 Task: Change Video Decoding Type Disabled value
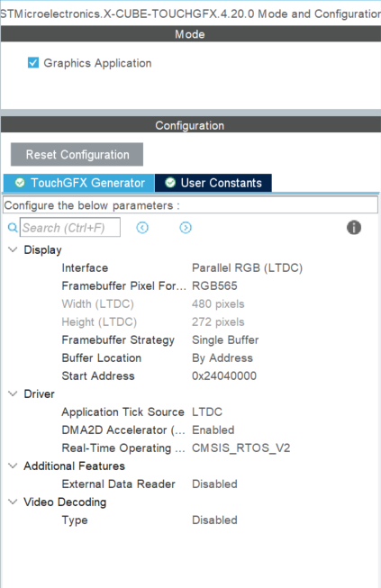[x=214, y=520]
